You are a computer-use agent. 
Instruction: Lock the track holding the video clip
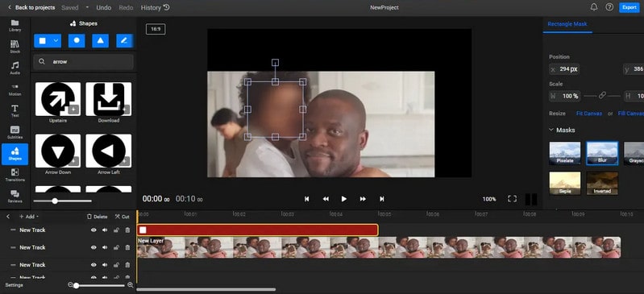pos(116,247)
